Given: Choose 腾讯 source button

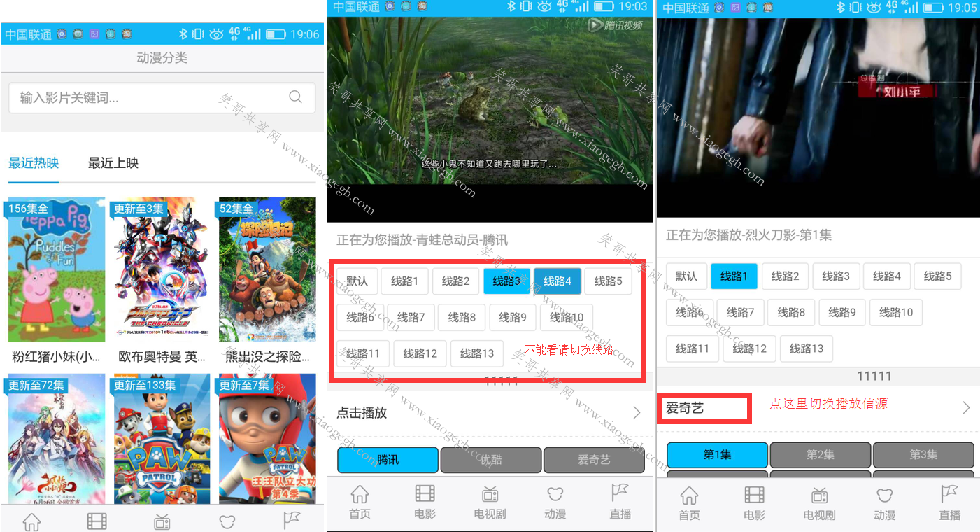Looking at the screenshot, I should [x=388, y=460].
